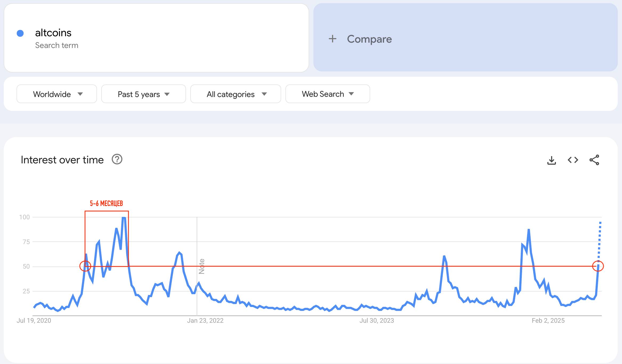Open the Past 5 years dropdown

(144, 94)
